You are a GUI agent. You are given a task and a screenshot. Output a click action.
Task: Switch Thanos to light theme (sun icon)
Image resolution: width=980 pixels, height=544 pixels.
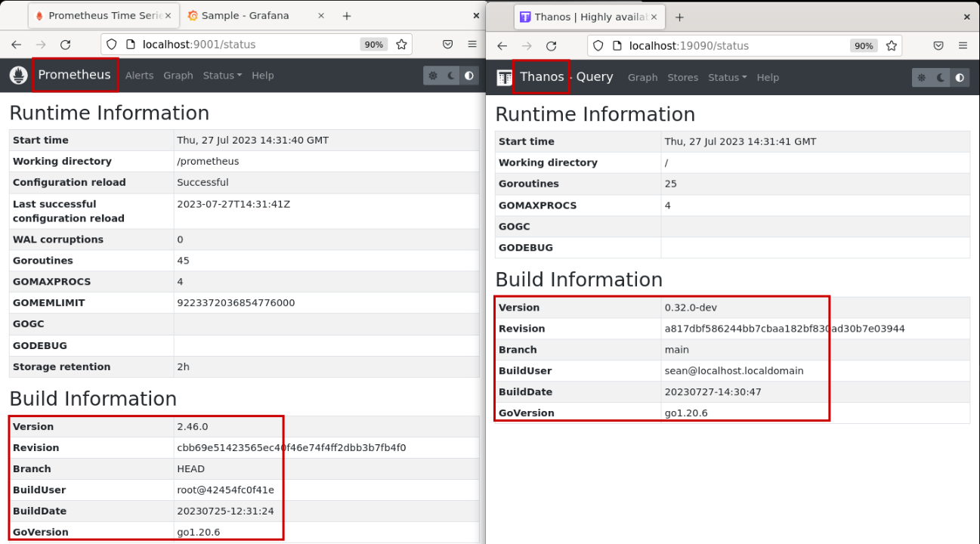click(x=922, y=78)
